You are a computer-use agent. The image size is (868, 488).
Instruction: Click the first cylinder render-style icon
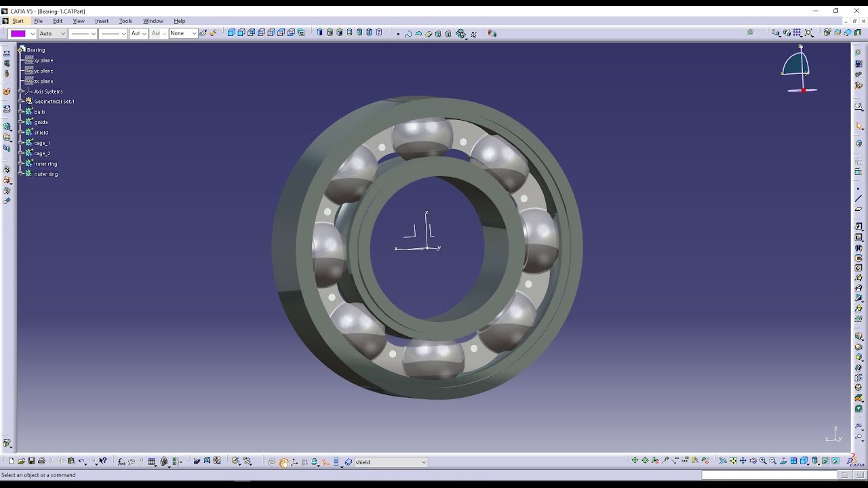[x=319, y=33]
